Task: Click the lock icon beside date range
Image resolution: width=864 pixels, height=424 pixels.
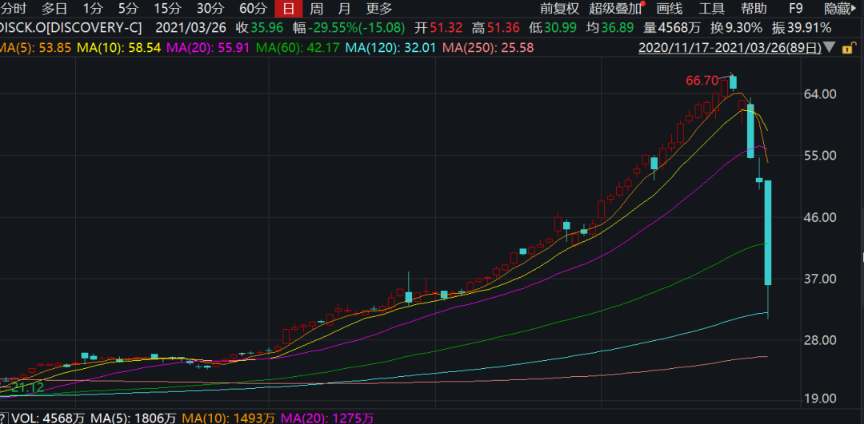Action: [846, 47]
